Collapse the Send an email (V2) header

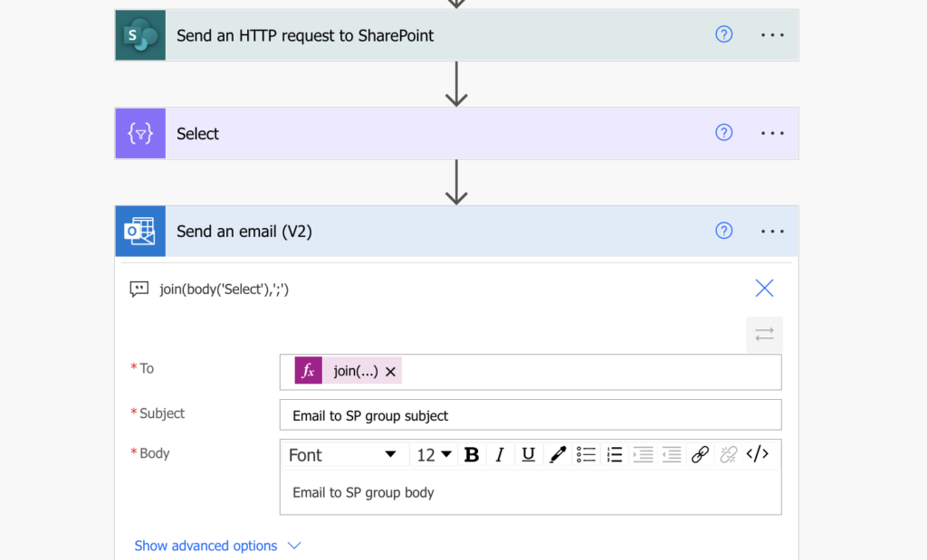[456, 231]
